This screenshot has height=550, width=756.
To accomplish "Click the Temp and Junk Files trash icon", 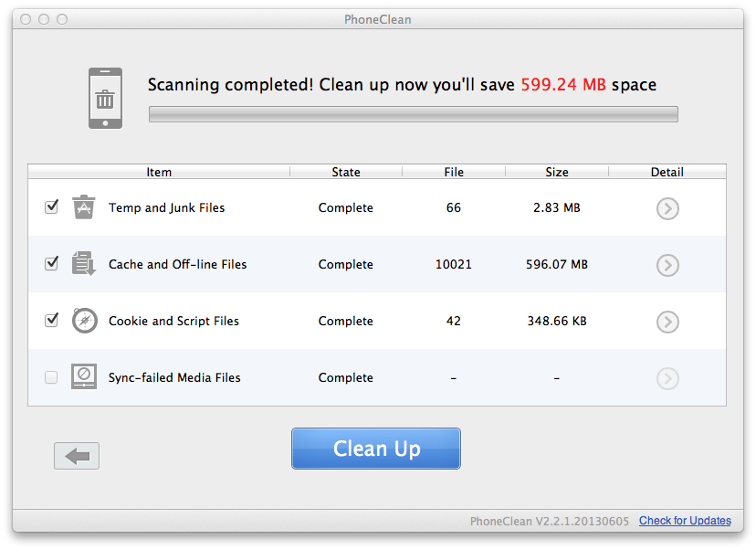I will coord(84,207).
